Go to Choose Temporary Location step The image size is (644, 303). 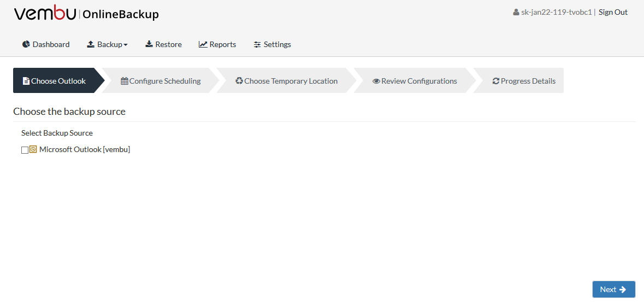pyautogui.click(x=286, y=80)
